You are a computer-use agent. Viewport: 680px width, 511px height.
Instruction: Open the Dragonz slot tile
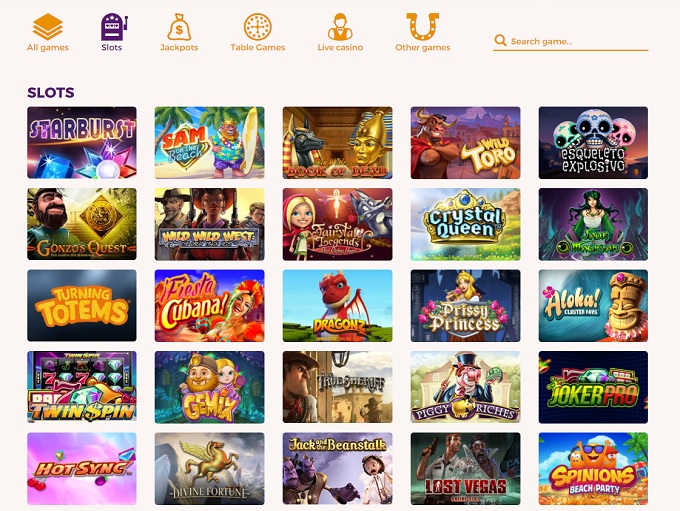(x=337, y=306)
